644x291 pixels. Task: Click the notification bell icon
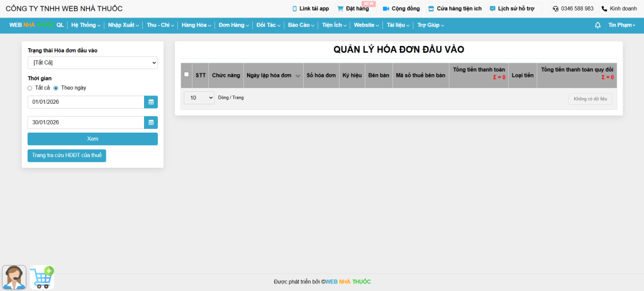click(597, 25)
